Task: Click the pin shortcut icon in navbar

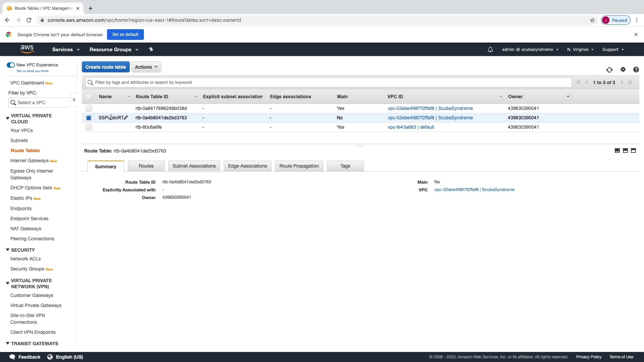Action: point(151,49)
